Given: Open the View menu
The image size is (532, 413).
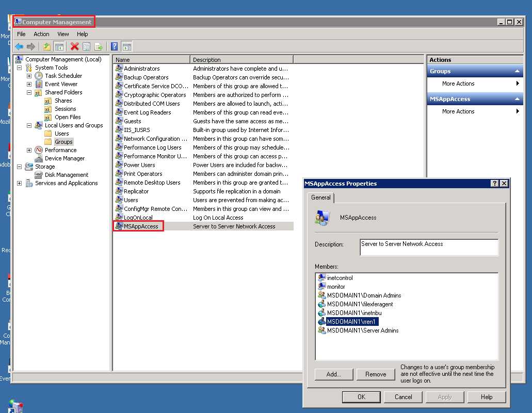Looking at the screenshot, I should pos(63,34).
